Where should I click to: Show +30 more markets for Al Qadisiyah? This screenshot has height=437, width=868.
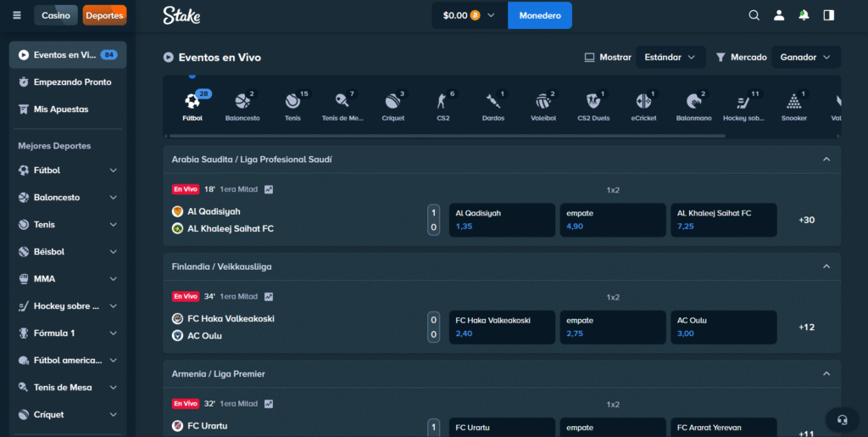806,220
